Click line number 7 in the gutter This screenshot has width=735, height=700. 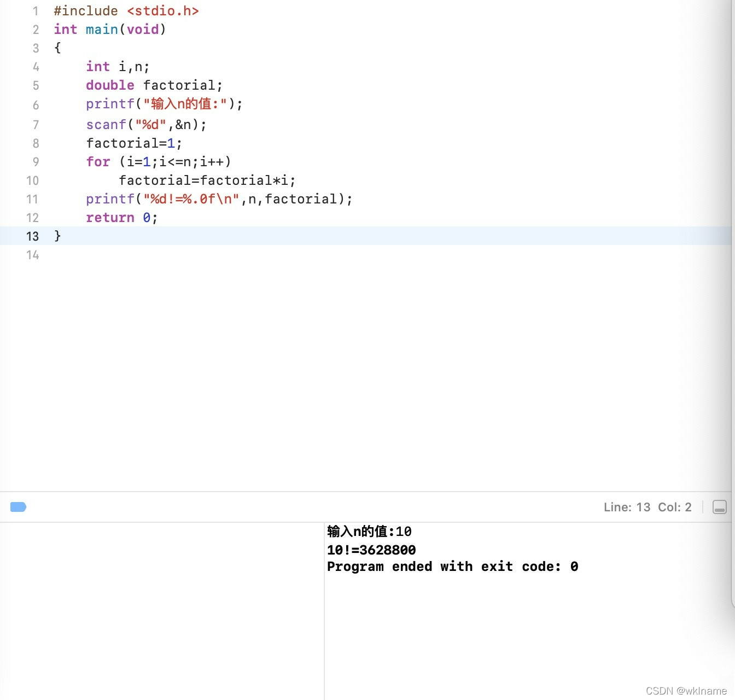36,125
